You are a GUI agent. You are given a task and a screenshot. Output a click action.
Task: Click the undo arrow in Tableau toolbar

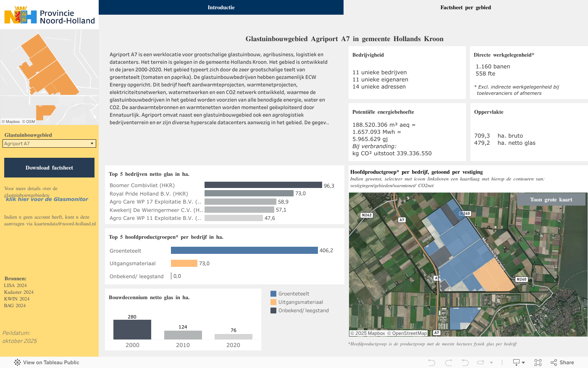(431, 363)
